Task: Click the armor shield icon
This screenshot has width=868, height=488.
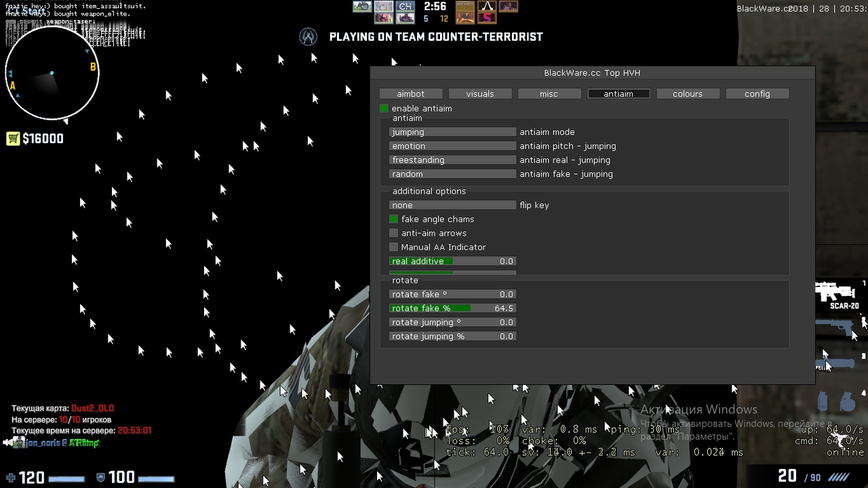Action: tap(101, 478)
